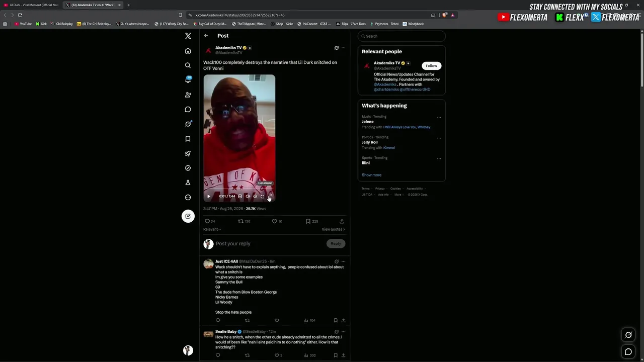The image size is (644, 362).
Task: Click the Post your reply field
Action: tap(269, 244)
